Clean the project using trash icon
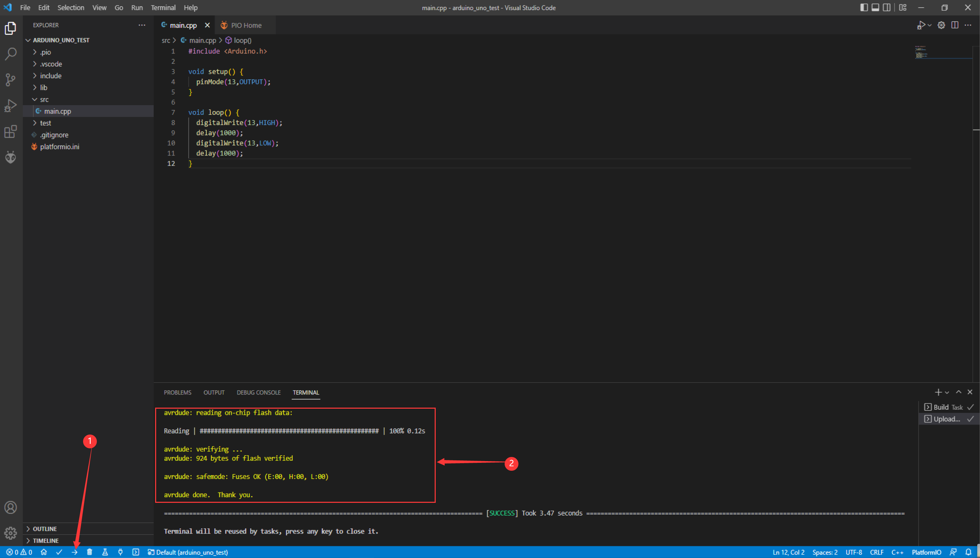The width and height of the screenshot is (980, 558). click(x=89, y=552)
